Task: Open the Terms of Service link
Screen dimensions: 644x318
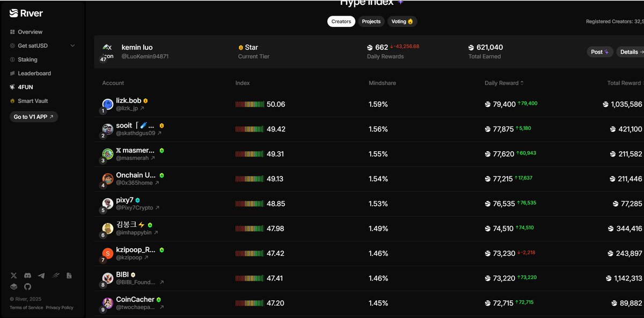Action: click(26, 308)
